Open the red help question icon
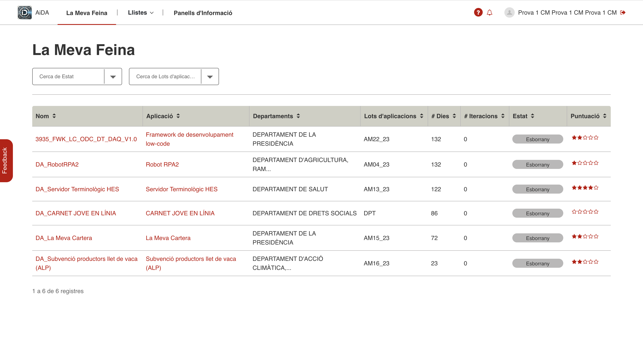The width and height of the screenshot is (643, 364). point(478,12)
